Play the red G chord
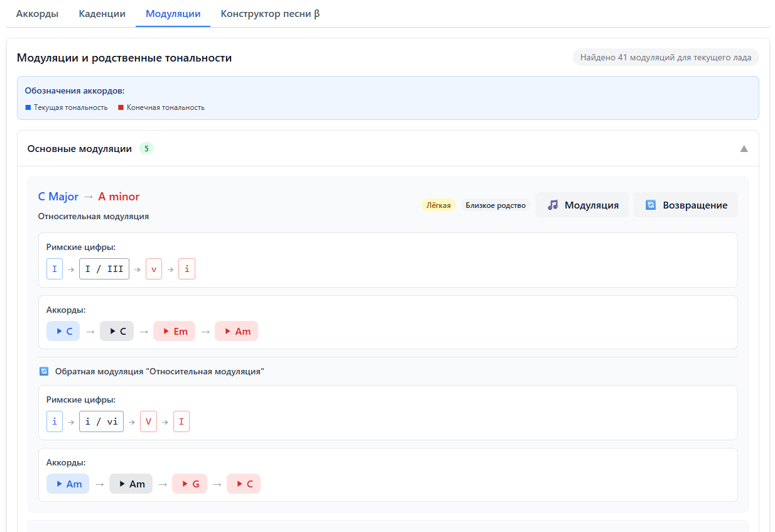Image resolution: width=775 pixels, height=532 pixels. (189, 484)
